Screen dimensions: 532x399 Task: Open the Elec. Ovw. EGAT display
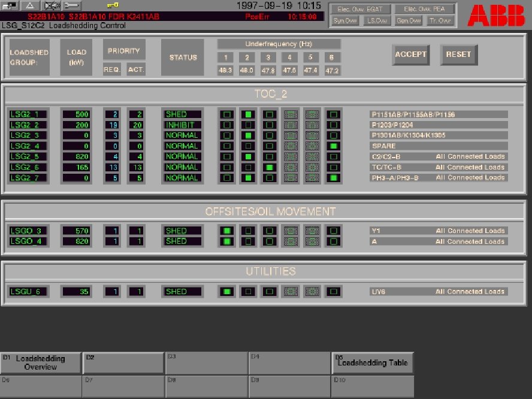360,8
